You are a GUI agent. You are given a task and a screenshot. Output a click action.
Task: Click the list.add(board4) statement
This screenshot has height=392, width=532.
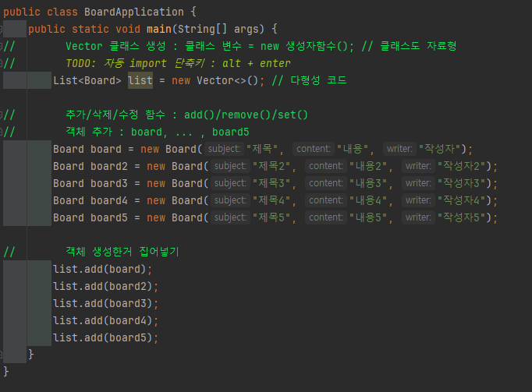[x=105, y=320]
